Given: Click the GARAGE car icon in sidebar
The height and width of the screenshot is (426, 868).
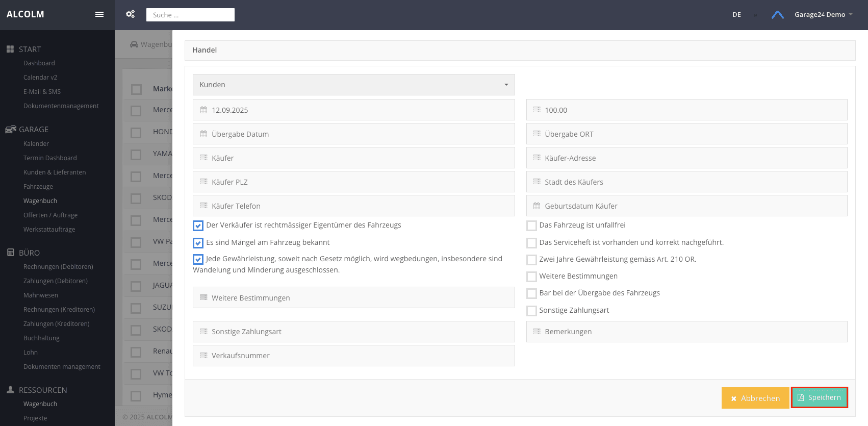Looking at the screenshot, I should (x=11, y=129).
